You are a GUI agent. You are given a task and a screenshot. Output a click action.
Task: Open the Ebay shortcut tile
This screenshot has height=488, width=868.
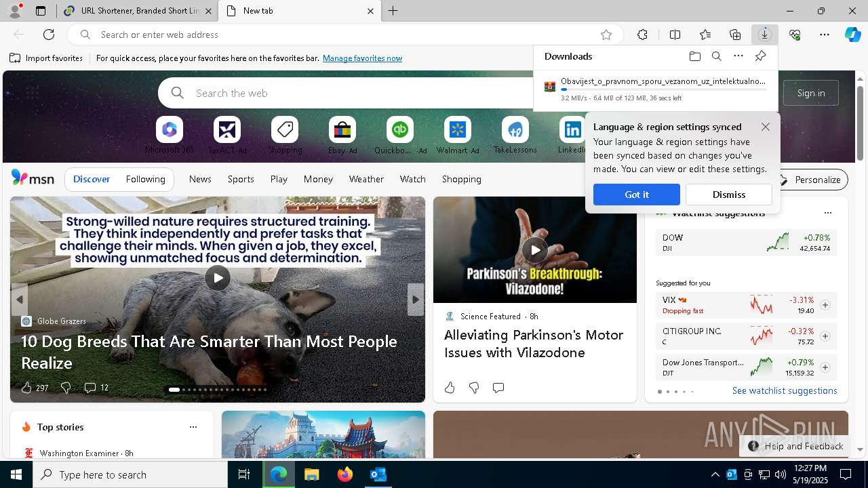[342, 135]
